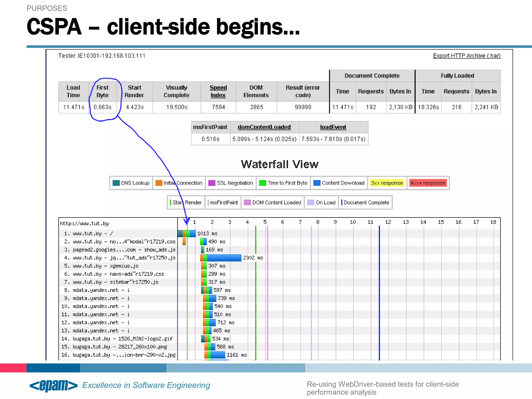Click the Visually Complete value 19.500s
The image size is (532, 399).
tap(177, 107)
